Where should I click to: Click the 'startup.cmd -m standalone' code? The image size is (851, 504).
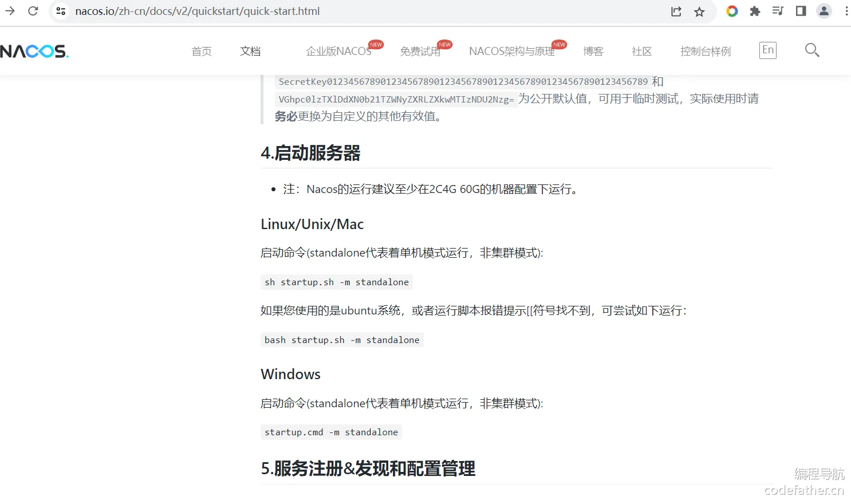(331, 432)
